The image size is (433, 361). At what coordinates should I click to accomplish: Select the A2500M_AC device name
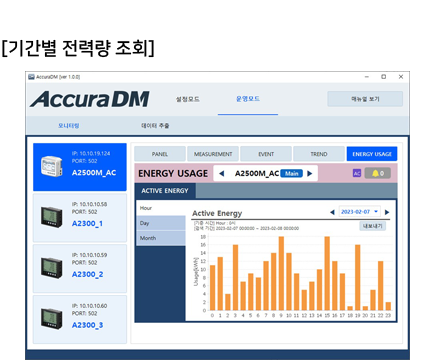pyautogui.click(x=94, y=173)
